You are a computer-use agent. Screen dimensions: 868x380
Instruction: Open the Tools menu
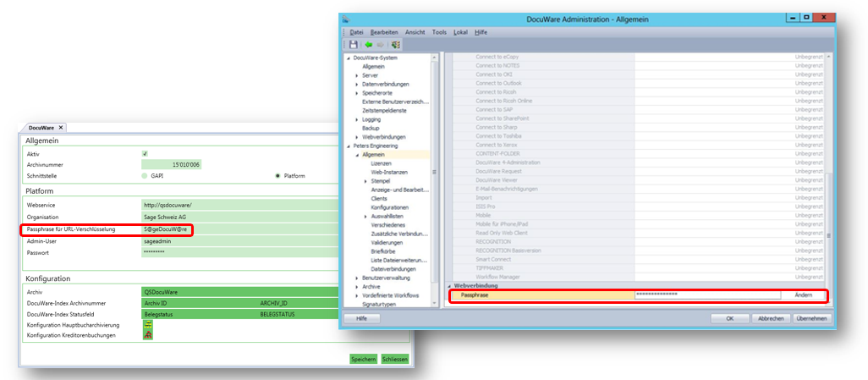(x=440, y=32)
